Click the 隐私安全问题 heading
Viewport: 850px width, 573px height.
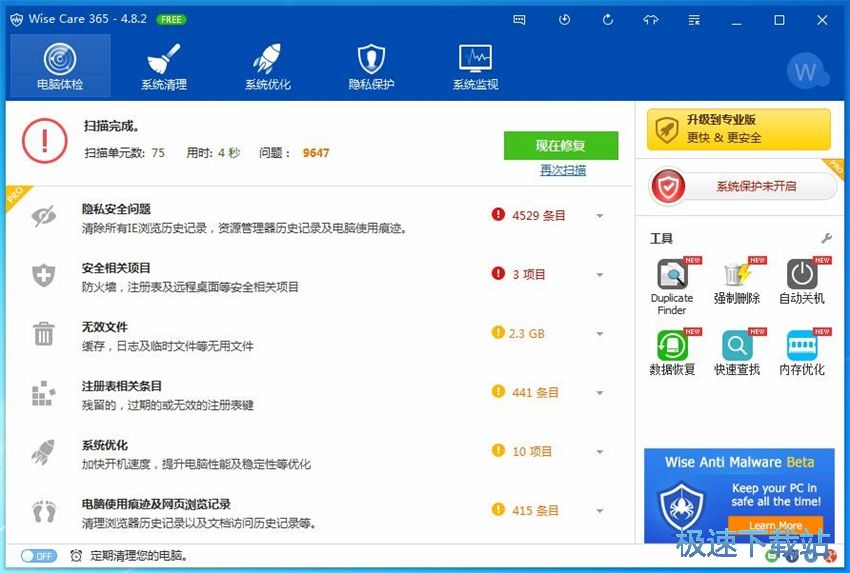[116, 209]
